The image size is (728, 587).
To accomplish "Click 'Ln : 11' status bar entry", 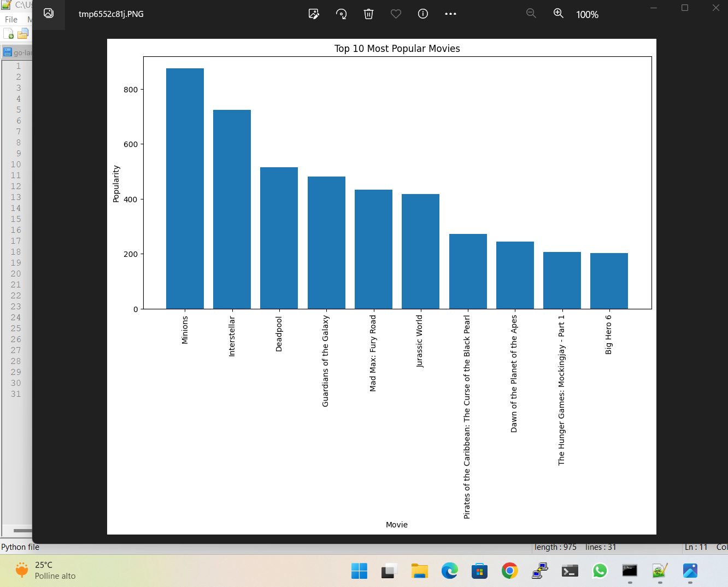I will (696, 547).
